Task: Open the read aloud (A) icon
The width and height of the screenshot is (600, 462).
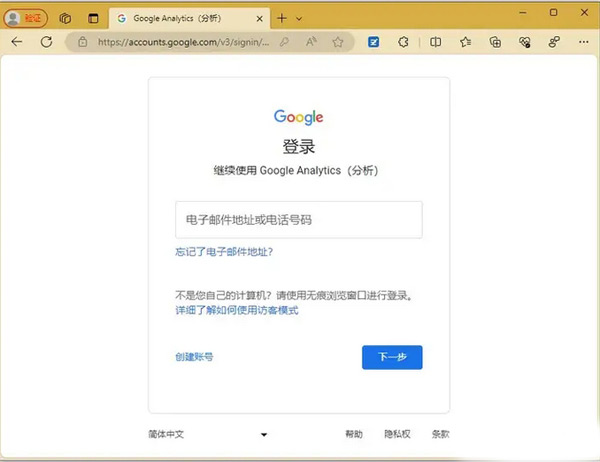Action: click(x=310, y=42)
